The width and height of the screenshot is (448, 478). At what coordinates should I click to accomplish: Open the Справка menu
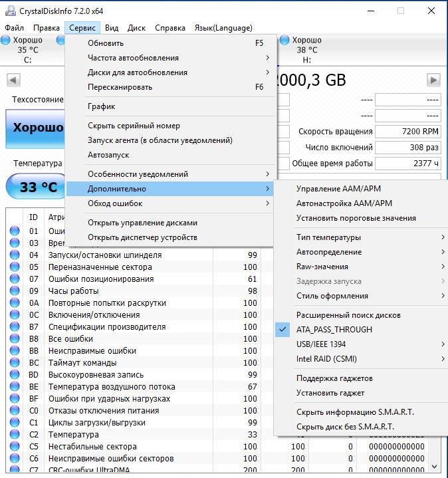(x=170, y=28)
